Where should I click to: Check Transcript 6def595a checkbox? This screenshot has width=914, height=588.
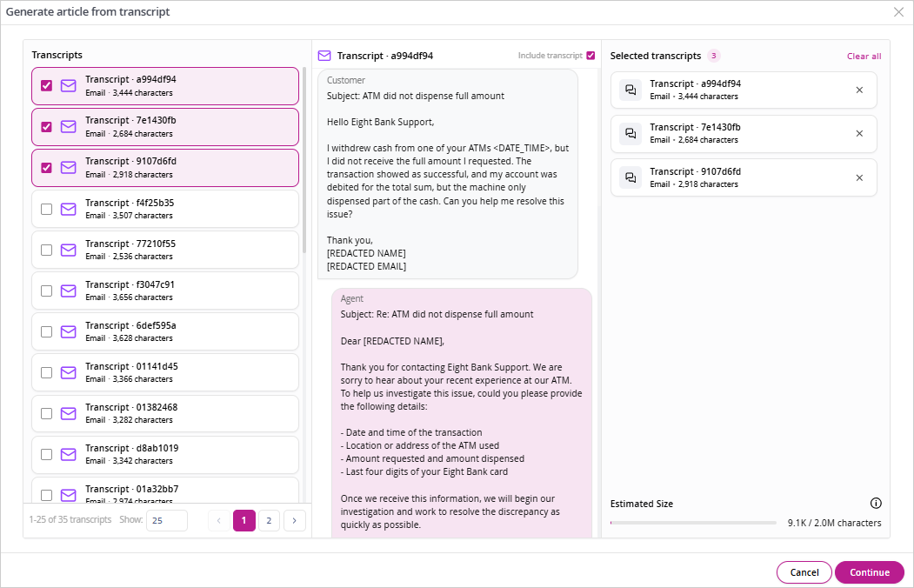pyautogui.click(x=47, y=331)
